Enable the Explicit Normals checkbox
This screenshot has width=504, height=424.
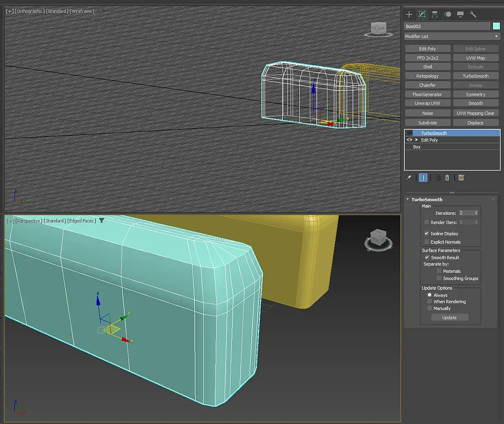(427, 242)
